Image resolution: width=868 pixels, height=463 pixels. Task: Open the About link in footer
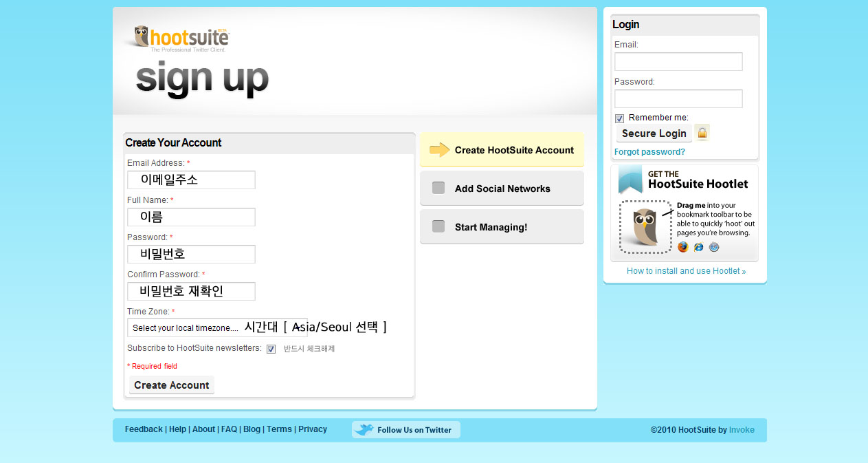[203, 429]
